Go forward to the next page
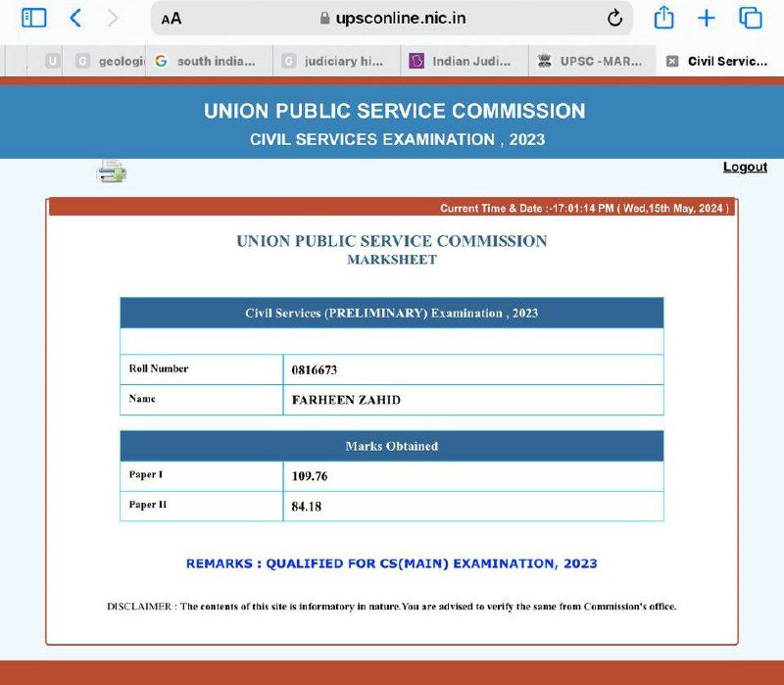Screen dimensions: 784x685 [x=113, y=19]
